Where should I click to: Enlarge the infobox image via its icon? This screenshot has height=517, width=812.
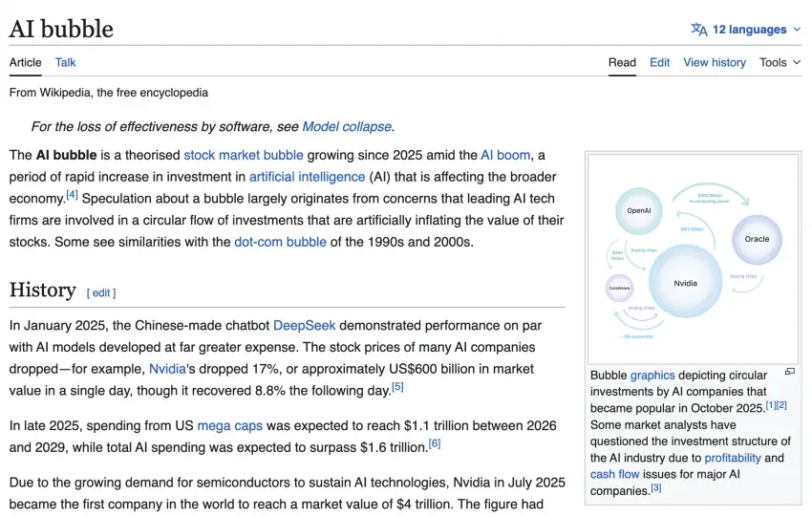790,372
